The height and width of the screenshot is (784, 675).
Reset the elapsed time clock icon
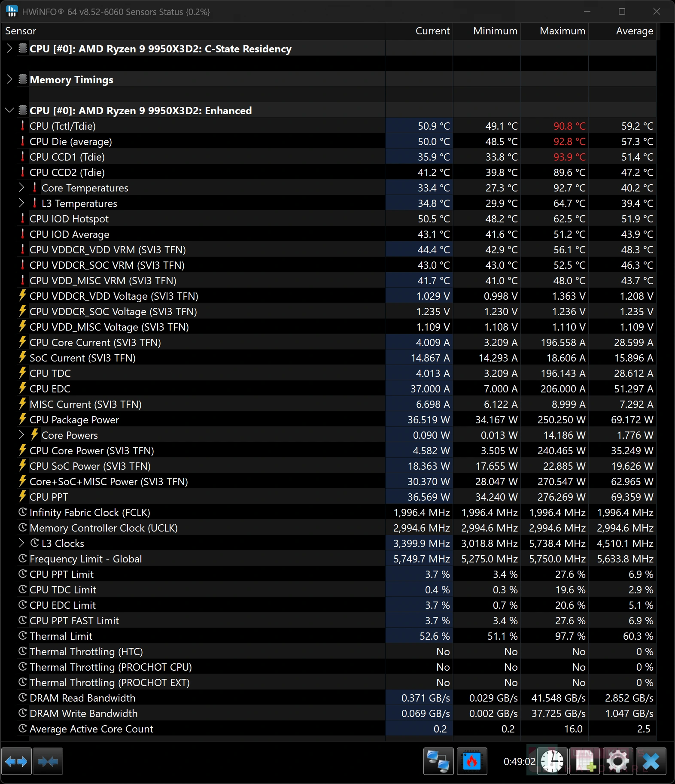coord(552,761)
